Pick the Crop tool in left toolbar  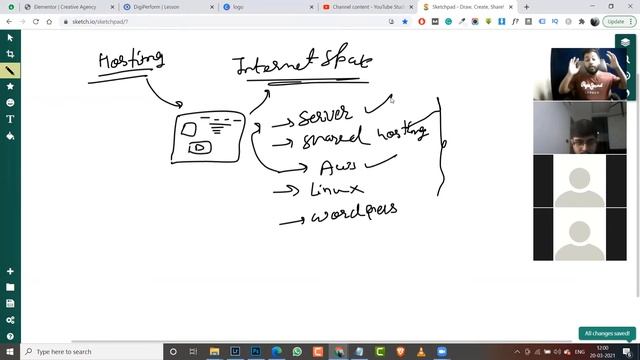click(10, 54)
